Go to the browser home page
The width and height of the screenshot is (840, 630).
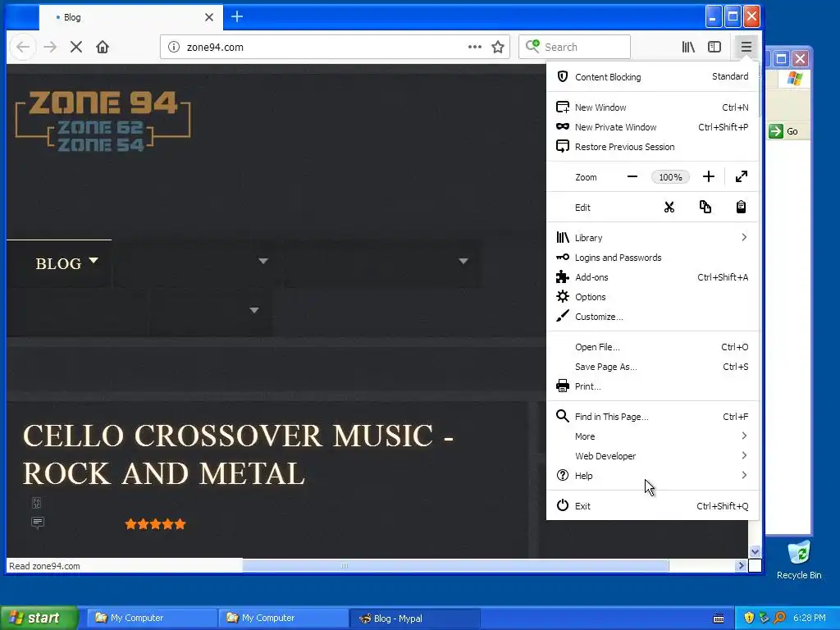click(103, 47)
